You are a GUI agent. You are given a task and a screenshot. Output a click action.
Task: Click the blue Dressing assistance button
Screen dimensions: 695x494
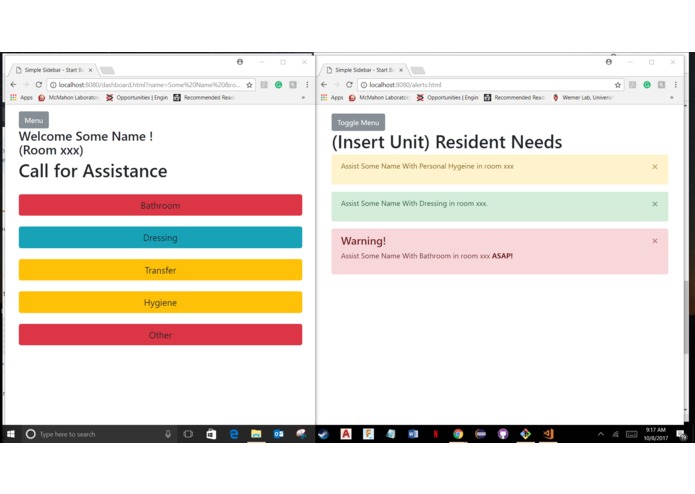click(160, 237)
